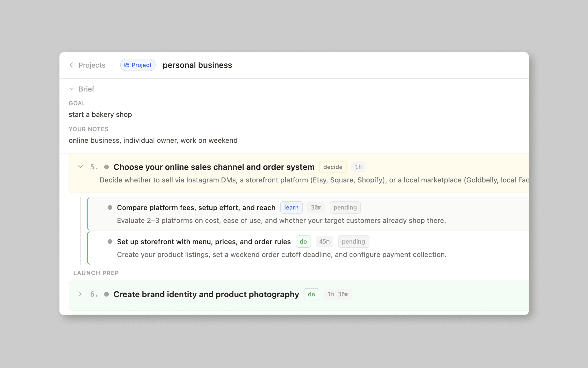Collapse step 5 with its chevron

80,167
